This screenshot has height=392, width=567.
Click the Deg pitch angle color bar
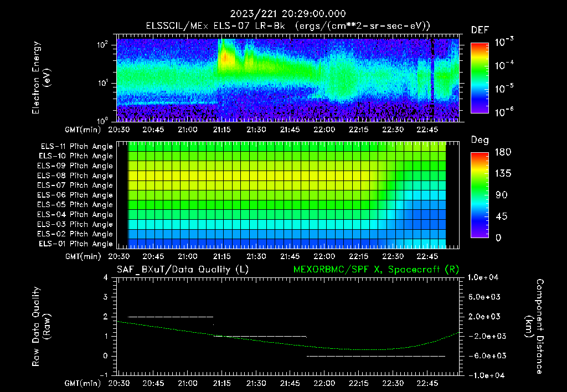click(480, 195)
